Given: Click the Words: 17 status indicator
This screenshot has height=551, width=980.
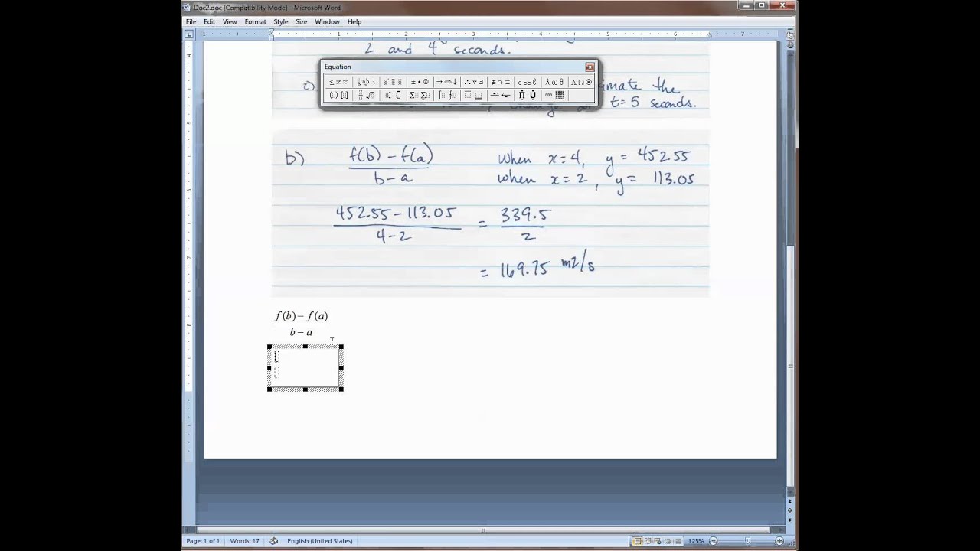Looking at the screenshot, I should click(x=244, y=541).
